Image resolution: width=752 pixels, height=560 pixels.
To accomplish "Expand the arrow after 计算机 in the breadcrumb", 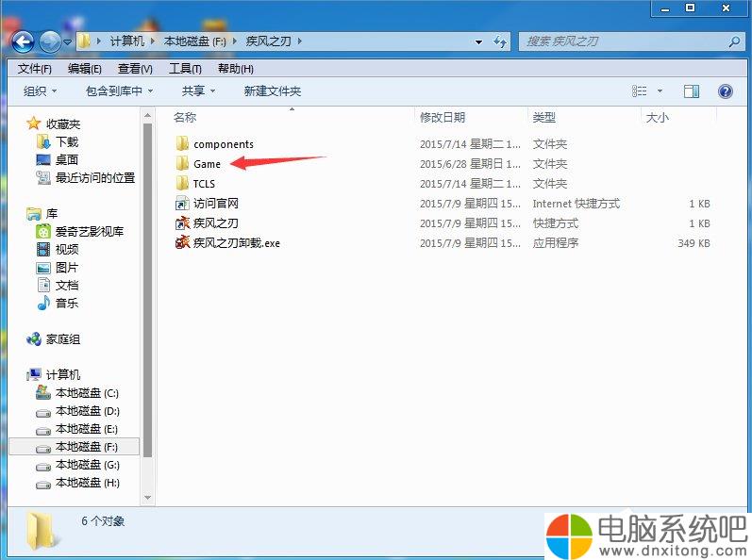I will click(x=153, y=41).
